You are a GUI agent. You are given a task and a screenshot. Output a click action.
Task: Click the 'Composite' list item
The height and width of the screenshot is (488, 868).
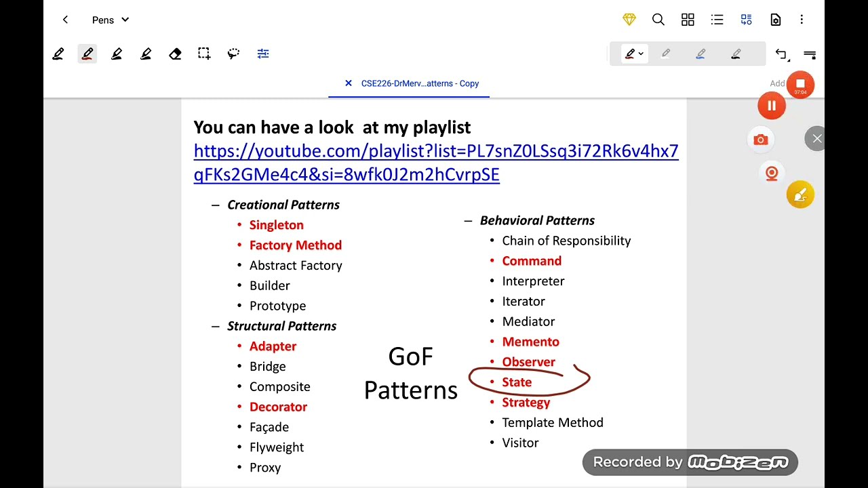pos(279,387)
